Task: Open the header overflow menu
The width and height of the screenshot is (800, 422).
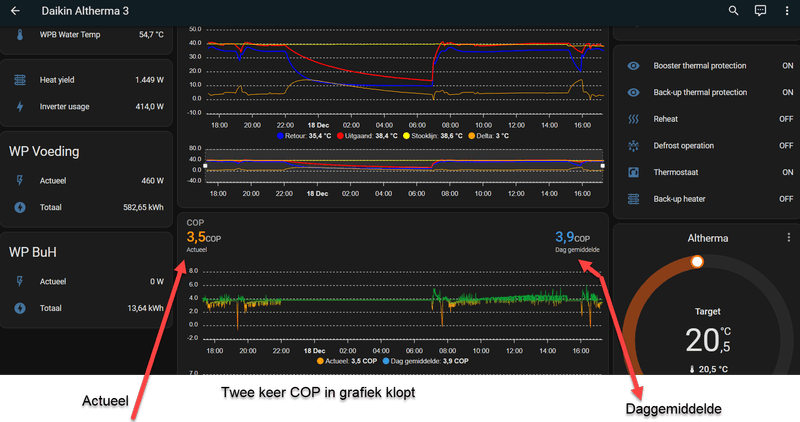Action: point(787,11)
